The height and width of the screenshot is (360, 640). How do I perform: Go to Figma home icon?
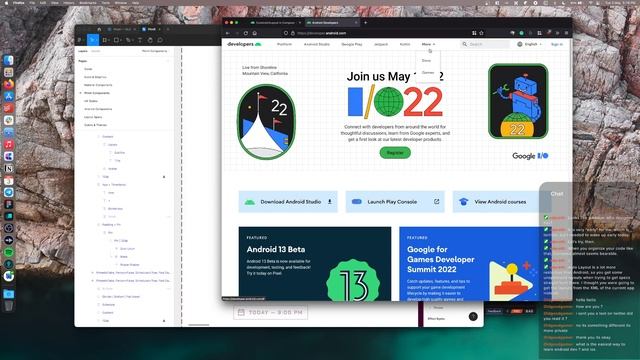99,29
